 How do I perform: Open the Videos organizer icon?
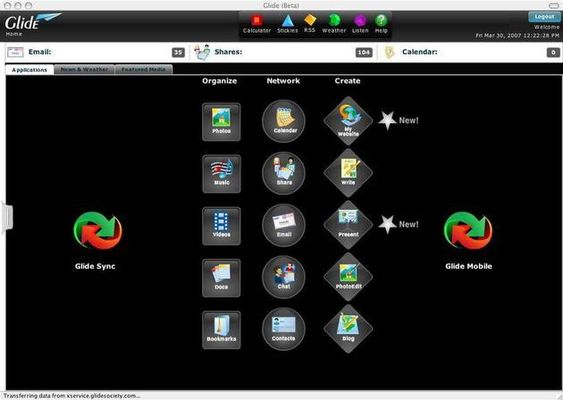(x=221, y=226)
